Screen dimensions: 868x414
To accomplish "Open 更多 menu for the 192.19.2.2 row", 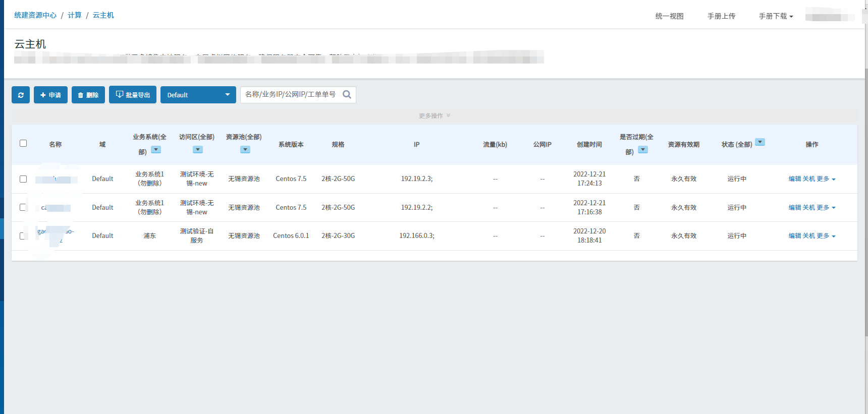I will 826,208.
